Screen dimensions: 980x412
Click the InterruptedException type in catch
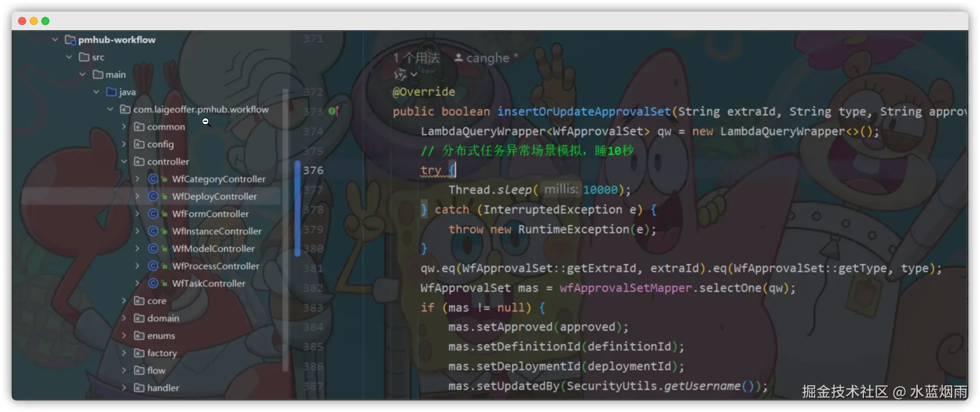(552, 209)
